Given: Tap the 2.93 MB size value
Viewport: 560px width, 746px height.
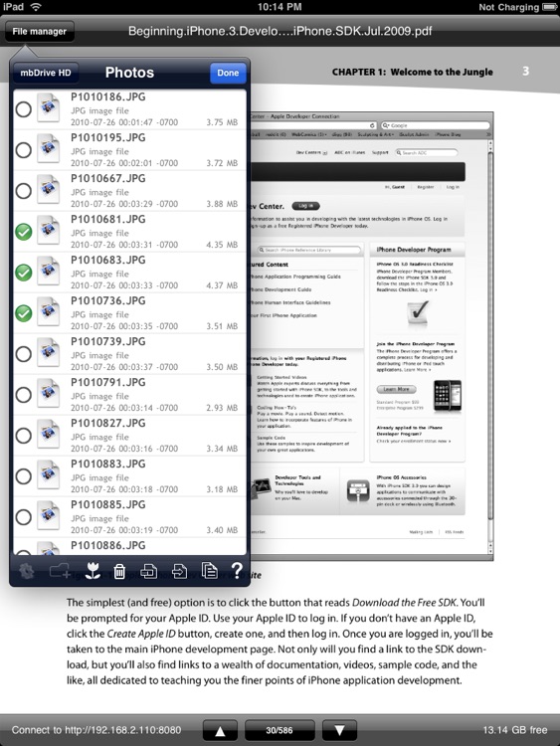Looking at the screenshot, I should [x=222, y=408].
